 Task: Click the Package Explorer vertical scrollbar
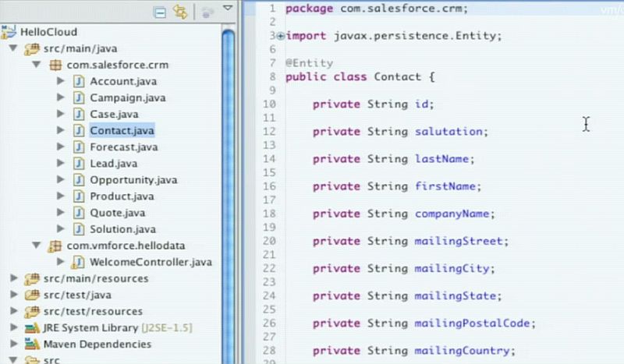point(228,195)
